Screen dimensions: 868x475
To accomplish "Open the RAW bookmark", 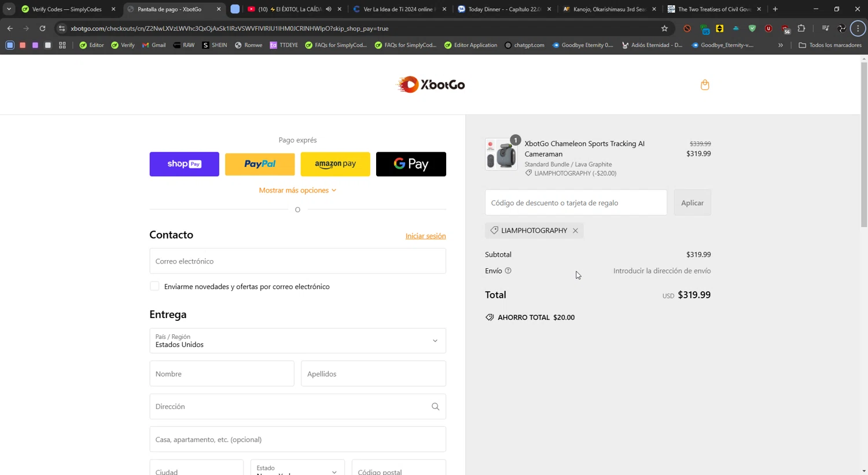I will 183,45.
